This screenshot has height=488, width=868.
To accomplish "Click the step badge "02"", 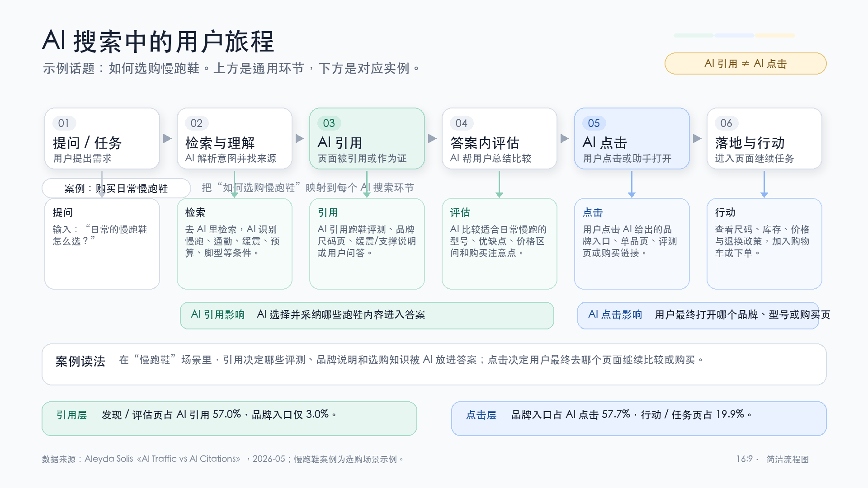I will click(x=197, y=123).
